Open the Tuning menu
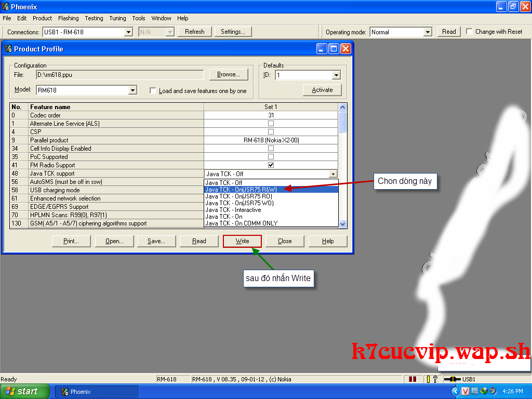Image resolution: width=532 pixels, height=399 pixels. click(x=117, y=18)
